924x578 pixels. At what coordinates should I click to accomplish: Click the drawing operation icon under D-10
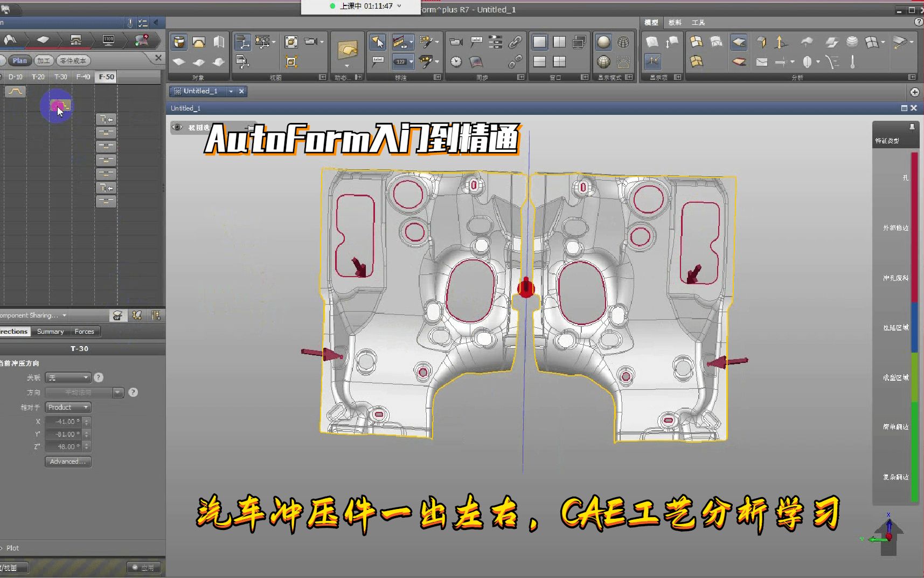[x=15, y=92]
